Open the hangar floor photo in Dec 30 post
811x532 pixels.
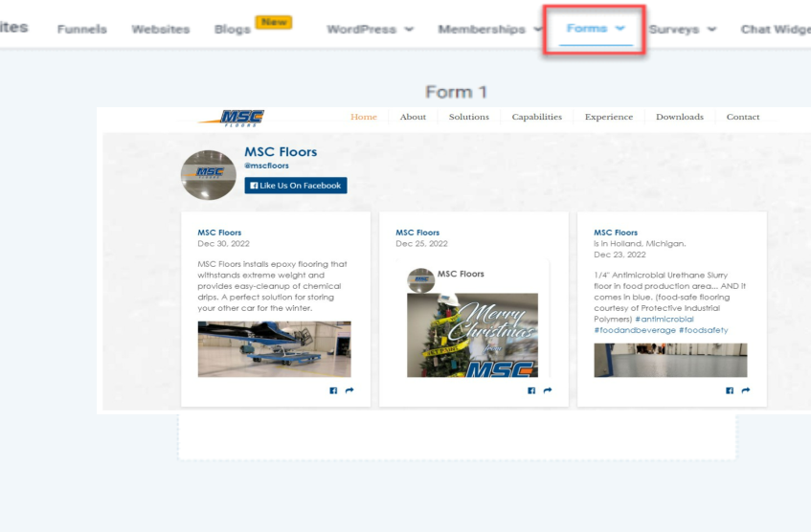pos(274,349)
